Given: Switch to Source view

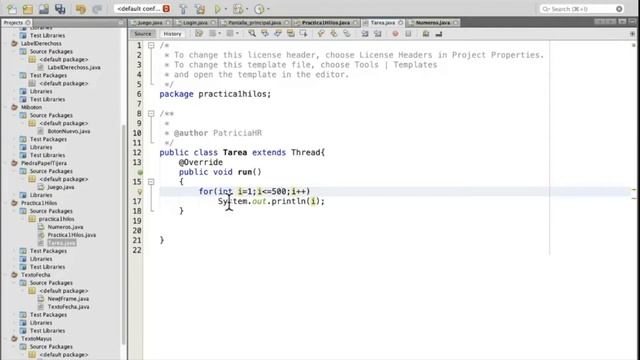Looking at the screenshot, I should [x=143, y=34].
